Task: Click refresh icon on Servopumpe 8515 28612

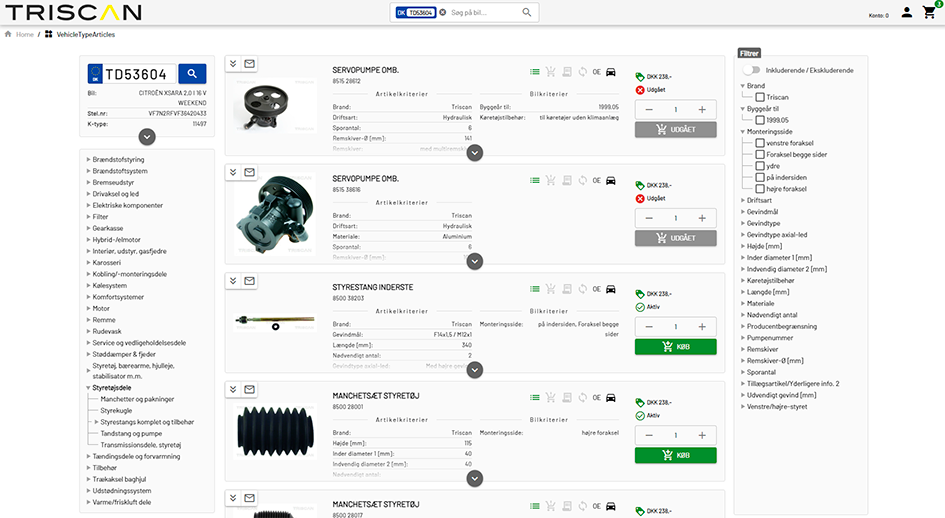Action: click(582, 72)
